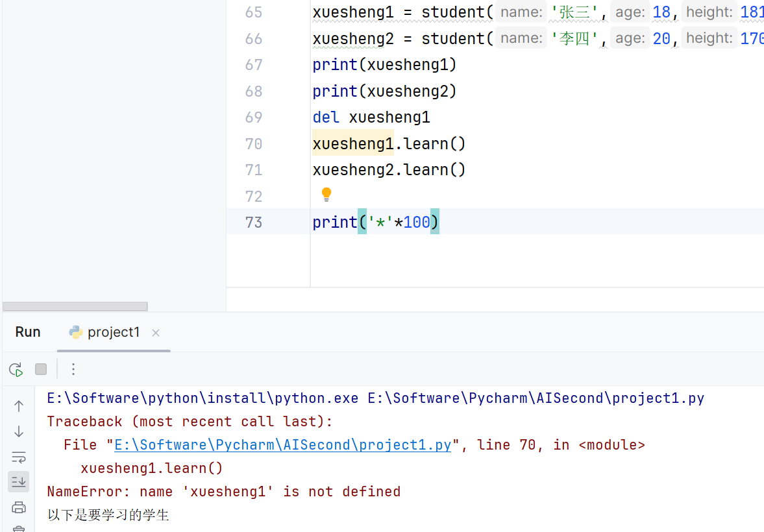Click line number 70 in gutter

(253, 144)
